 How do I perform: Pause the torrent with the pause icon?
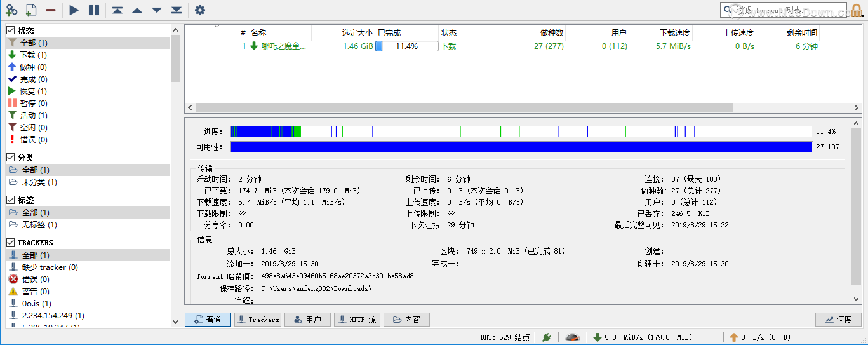pyautogui.click(x=94, y=10)
